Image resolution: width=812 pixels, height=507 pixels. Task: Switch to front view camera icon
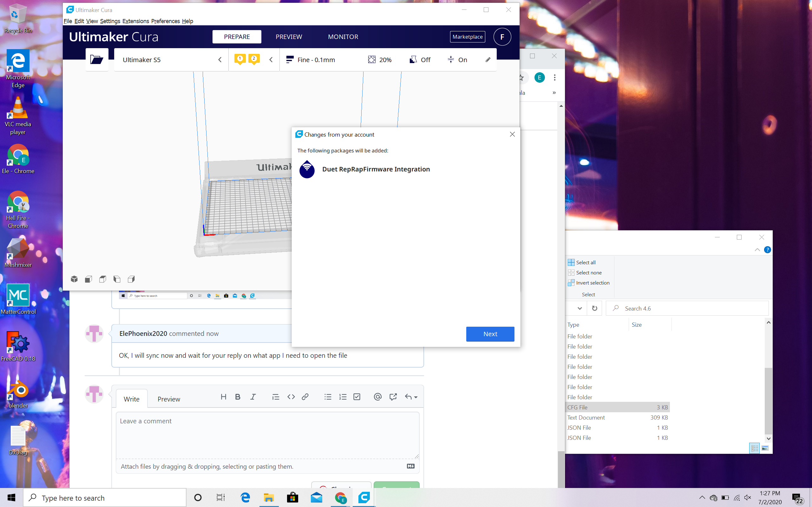click(x=88, y=279)
